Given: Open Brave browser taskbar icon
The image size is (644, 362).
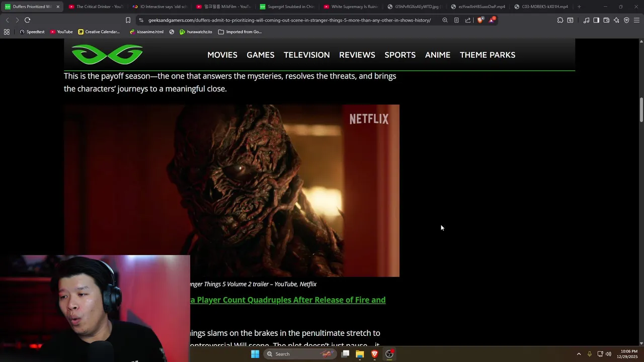Looking at the screenshot, I should tap(374, 354).
